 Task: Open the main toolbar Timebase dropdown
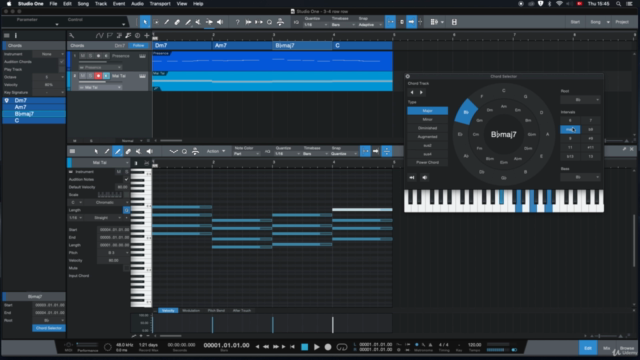[x=342, y=25]
